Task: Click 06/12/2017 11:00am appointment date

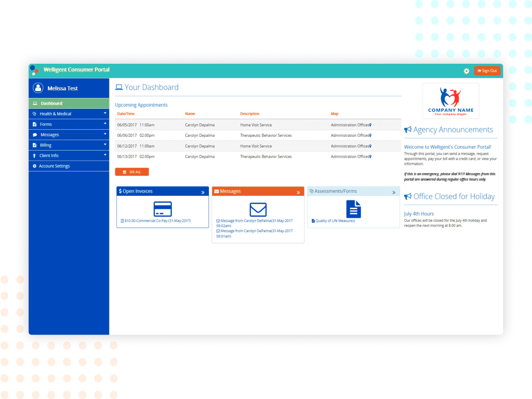Action: pyautogui.click(x=136, y=146)
